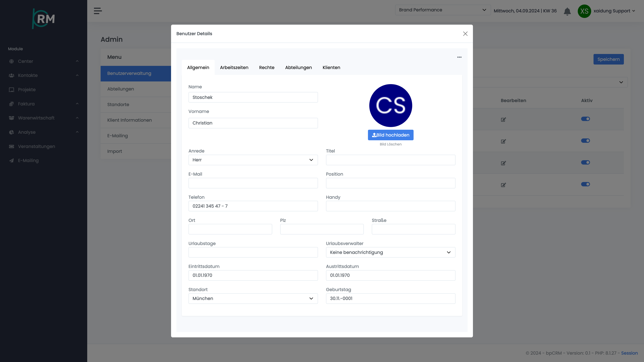This screenshot has height=362, width=644.
Task: Click the CRM logo
Action: point(43,19)
